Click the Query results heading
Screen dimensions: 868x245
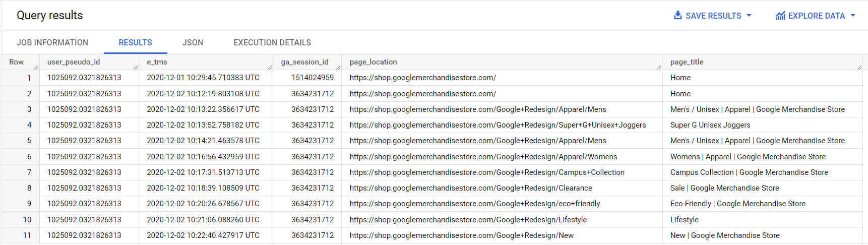[x=50, y=15]
